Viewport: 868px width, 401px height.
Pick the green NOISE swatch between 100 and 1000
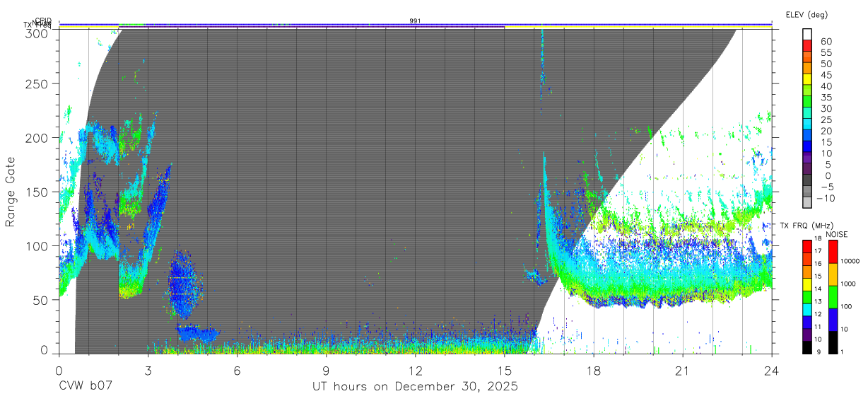(x=835, y=297)
